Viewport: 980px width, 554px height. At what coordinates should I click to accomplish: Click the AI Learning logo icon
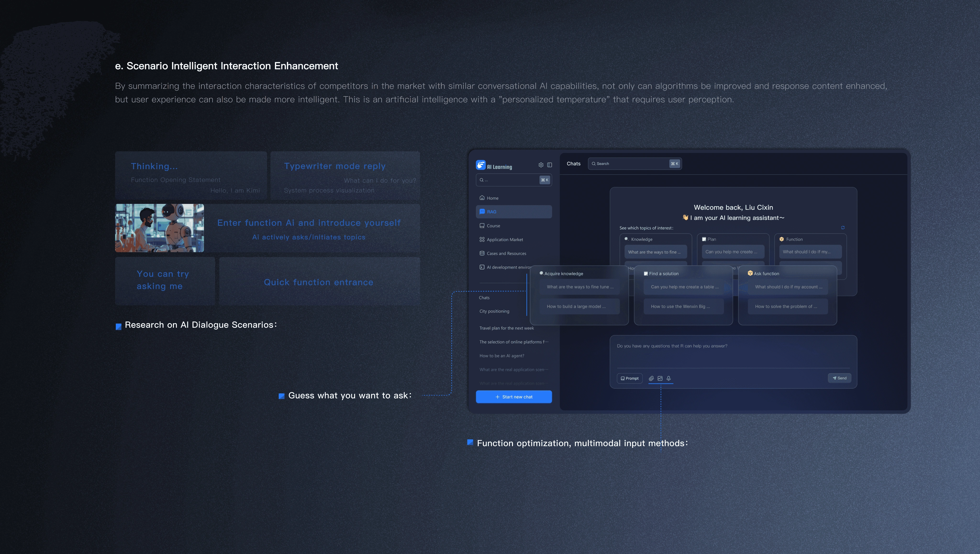[480, 165]
